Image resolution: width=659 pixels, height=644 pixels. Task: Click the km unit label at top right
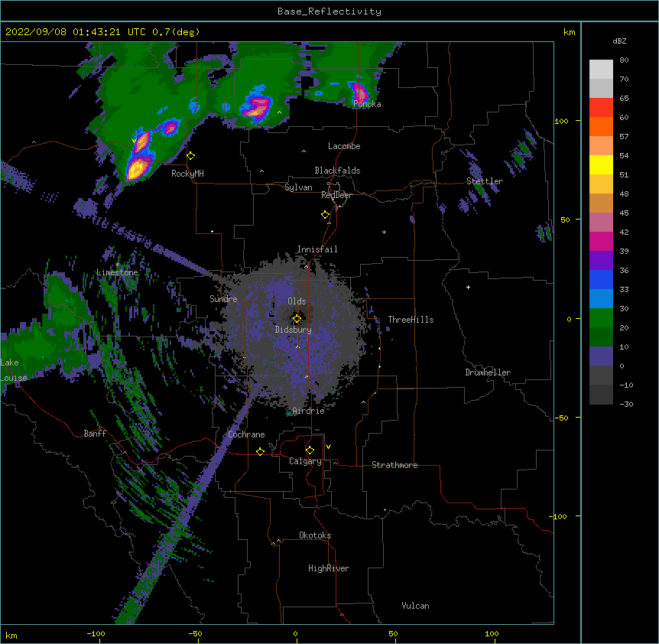tap(569, 32)
